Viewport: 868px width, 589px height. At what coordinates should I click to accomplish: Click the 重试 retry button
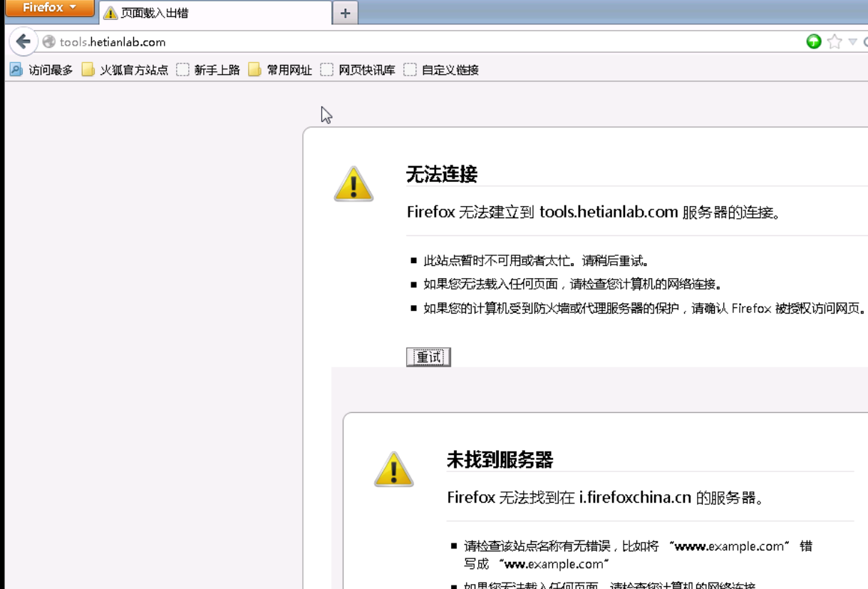428,357
